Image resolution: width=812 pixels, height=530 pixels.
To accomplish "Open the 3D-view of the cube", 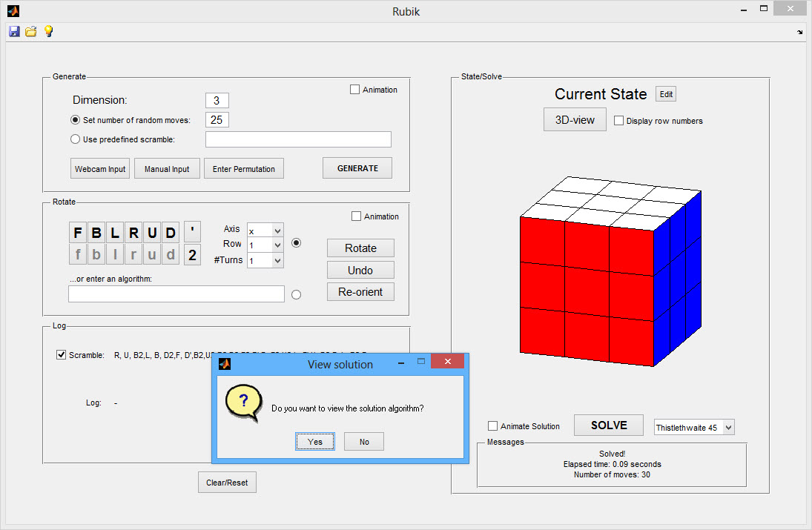I will (575, 119).
